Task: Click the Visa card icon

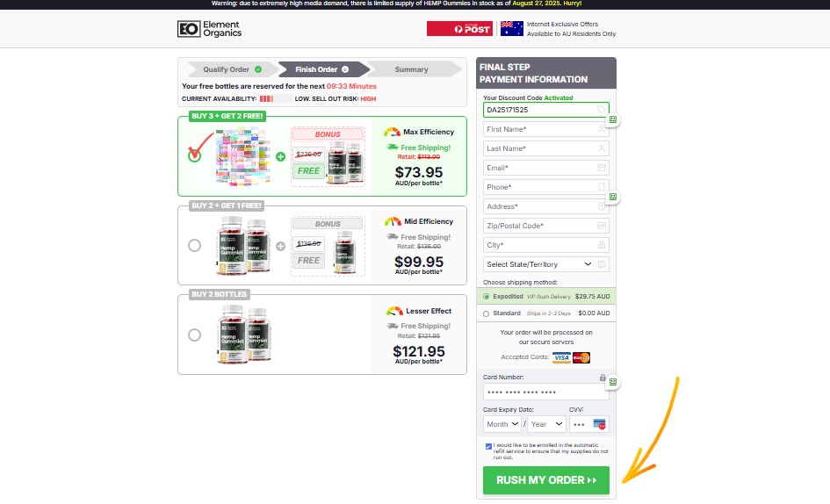Action: [561, 358]
